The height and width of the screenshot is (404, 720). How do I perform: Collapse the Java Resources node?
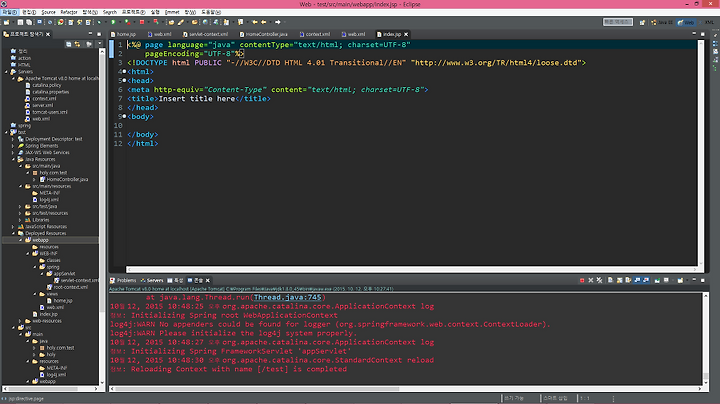pyautogui.click(x=13, y=159)
